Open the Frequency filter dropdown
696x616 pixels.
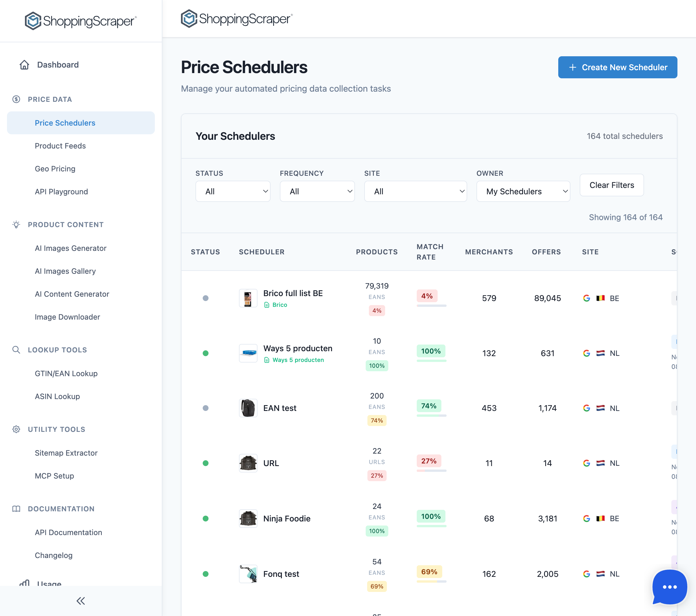[x=317, y=191]
